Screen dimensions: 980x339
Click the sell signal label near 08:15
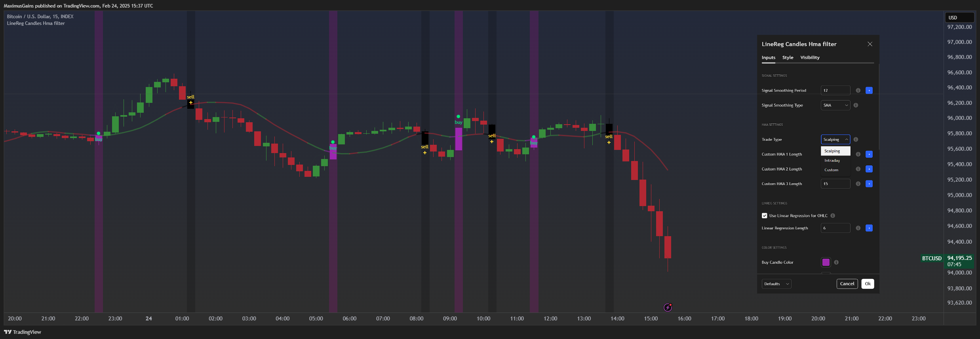425,147
